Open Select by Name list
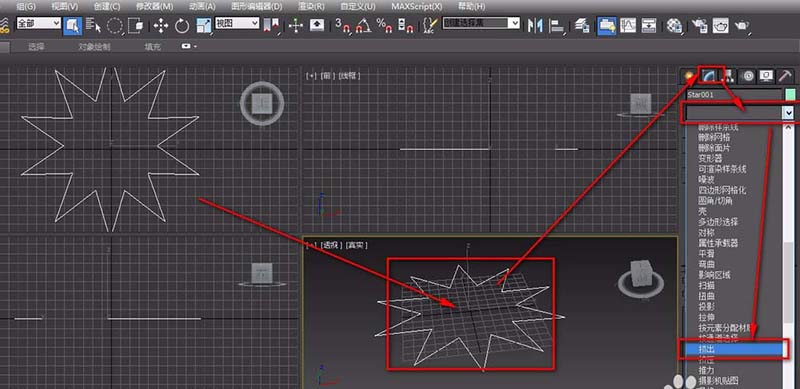Screen dimensions: 800x389 coord(94,26)
